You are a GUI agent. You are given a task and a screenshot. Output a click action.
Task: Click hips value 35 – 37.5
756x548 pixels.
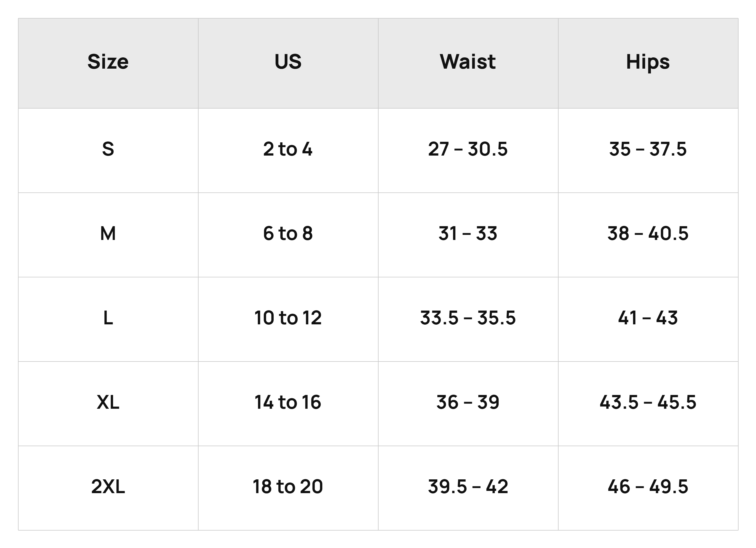(x=648, y=149)
